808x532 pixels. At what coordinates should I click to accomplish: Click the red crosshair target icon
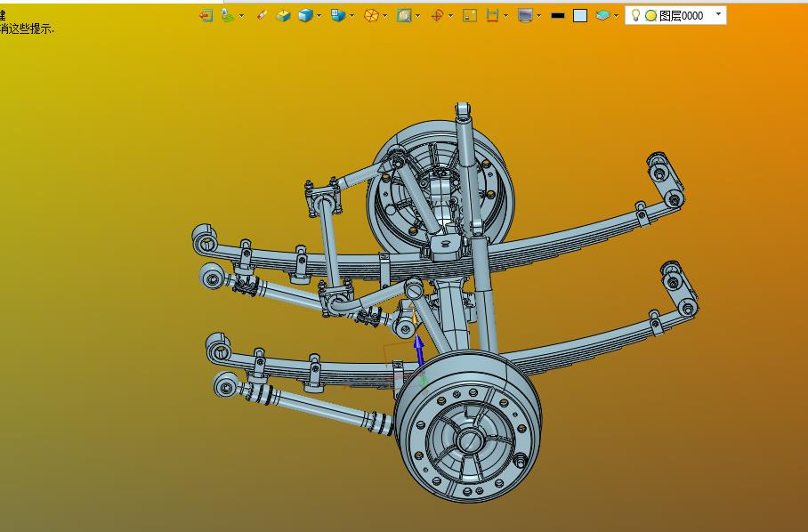tap(437, 15)
